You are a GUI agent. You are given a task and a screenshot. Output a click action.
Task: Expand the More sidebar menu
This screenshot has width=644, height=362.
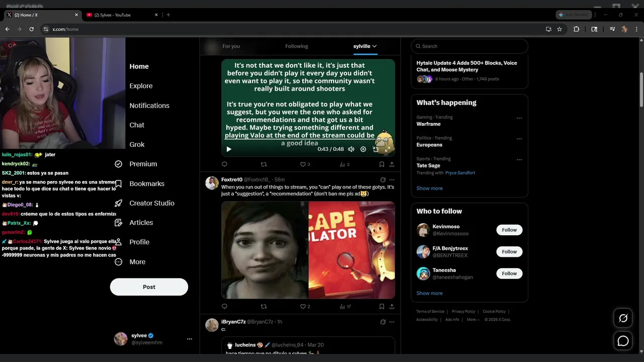(x=130, y=262)
